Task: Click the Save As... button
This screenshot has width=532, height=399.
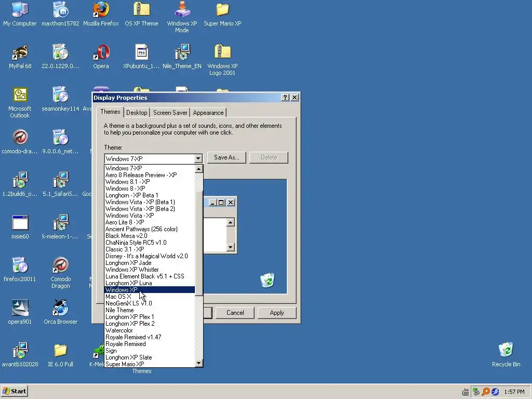Action: [227, 157]
